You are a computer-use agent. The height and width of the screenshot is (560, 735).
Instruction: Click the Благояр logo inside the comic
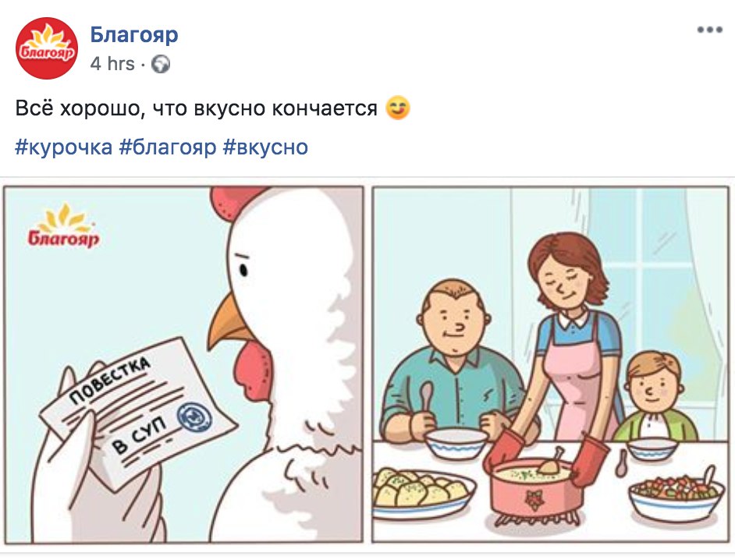[x=63, y=225]
